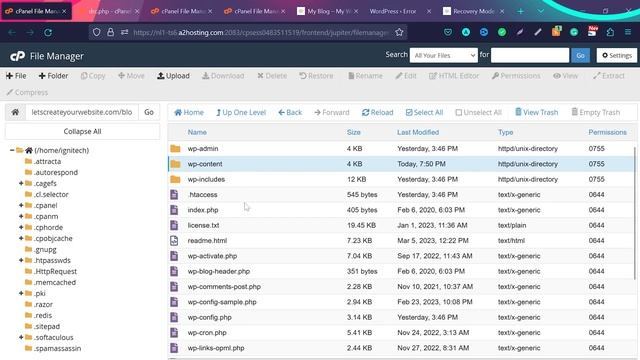The height and width of the screenshot is (360, 640).
Task: Collapse the /home/ignitech root tree node
Action: (12, 150)
